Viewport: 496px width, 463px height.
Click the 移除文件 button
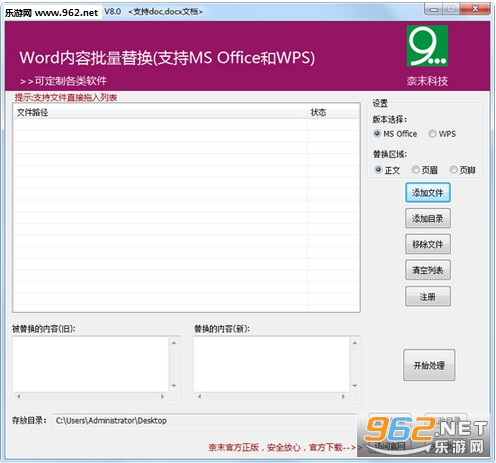pyautogui.click(x=428, y=244)
